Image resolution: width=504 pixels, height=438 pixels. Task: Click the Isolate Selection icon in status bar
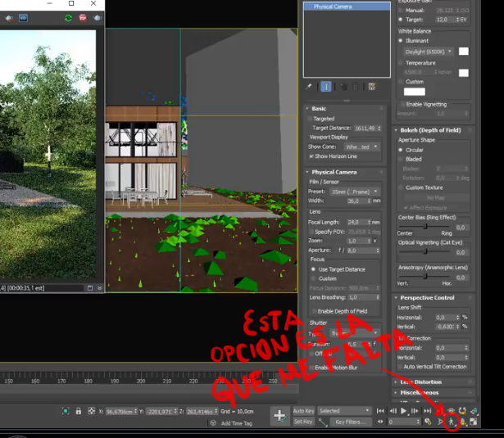coord(66,411)
